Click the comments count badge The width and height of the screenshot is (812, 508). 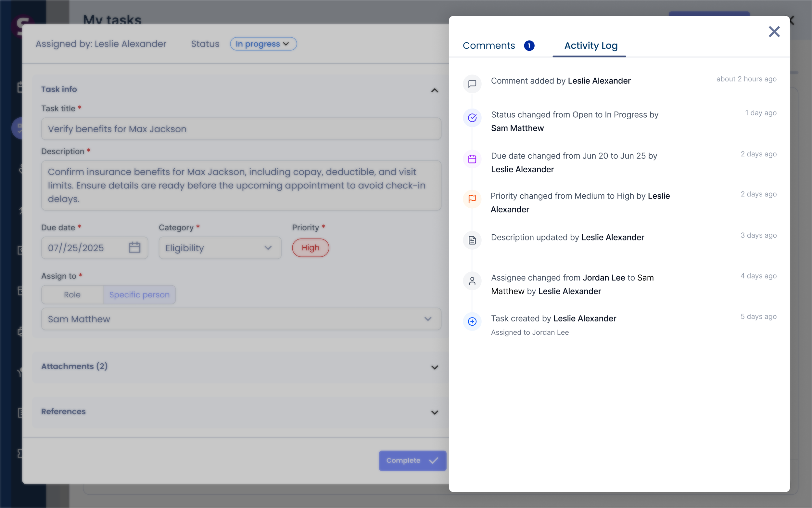point(529,46)
